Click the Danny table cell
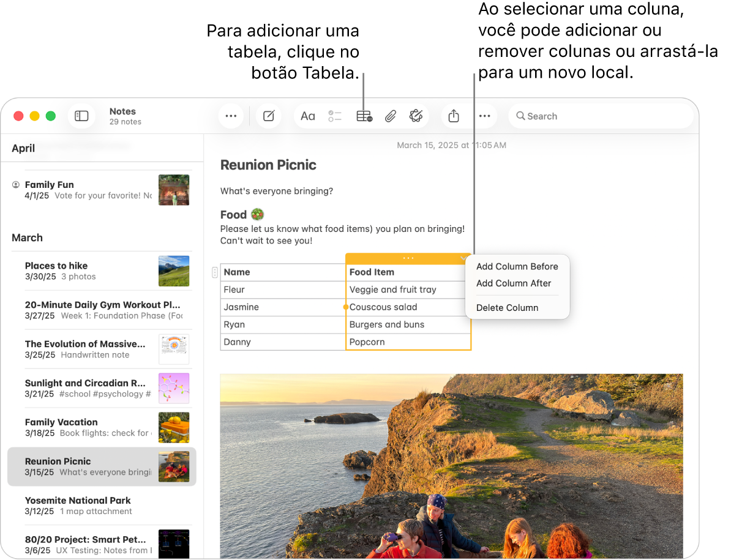Screen dimensions: 731x560 pos(283,342)
